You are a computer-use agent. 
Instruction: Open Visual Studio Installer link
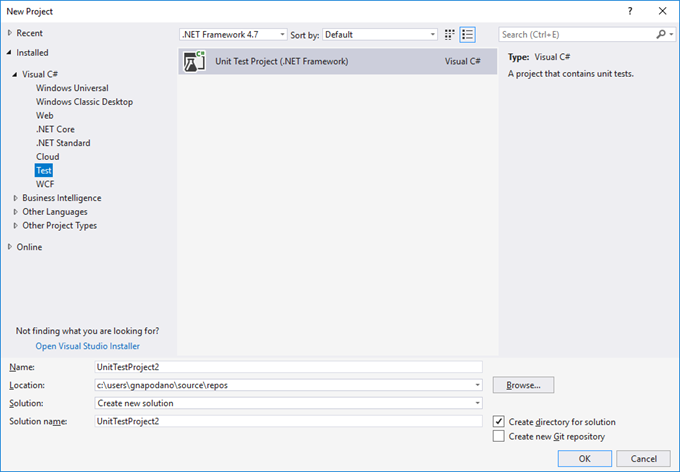tap(88, 346)
